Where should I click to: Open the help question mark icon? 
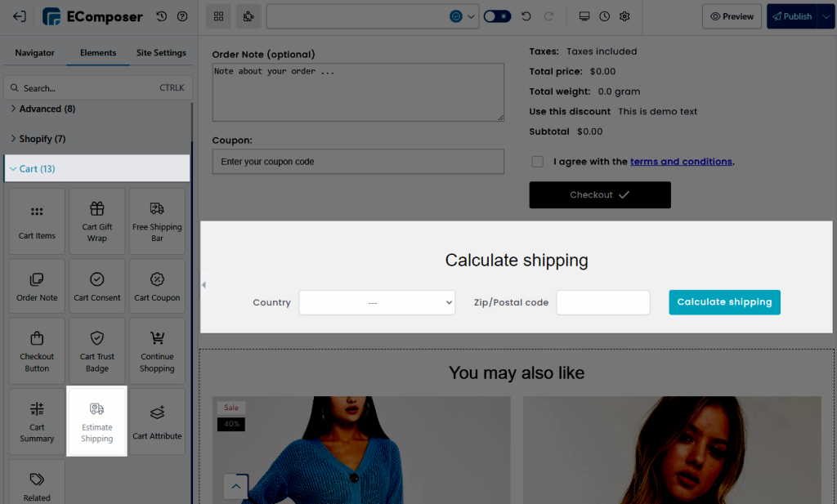tap(182, 16)
